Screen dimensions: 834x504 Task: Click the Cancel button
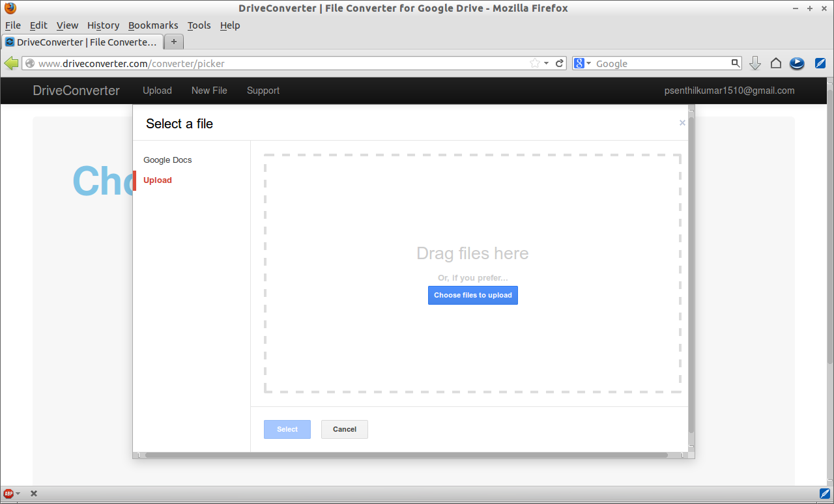pyautogui.click(x=345, y=429)
